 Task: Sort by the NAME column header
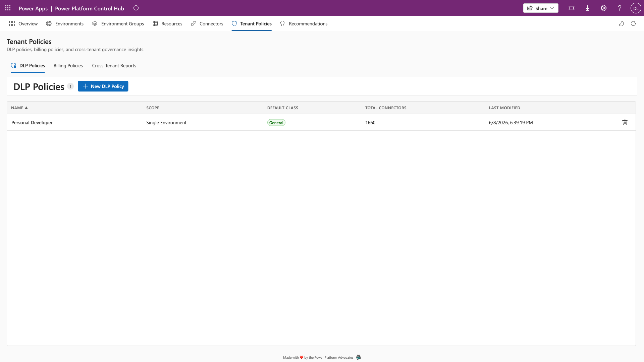(x=19, y=108)
